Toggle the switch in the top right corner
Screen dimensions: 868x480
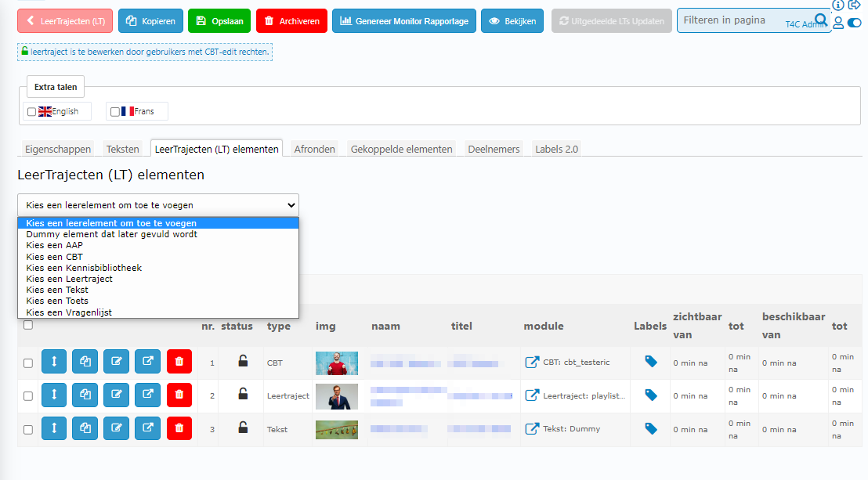pyautogui.click(x=854, y=23)
